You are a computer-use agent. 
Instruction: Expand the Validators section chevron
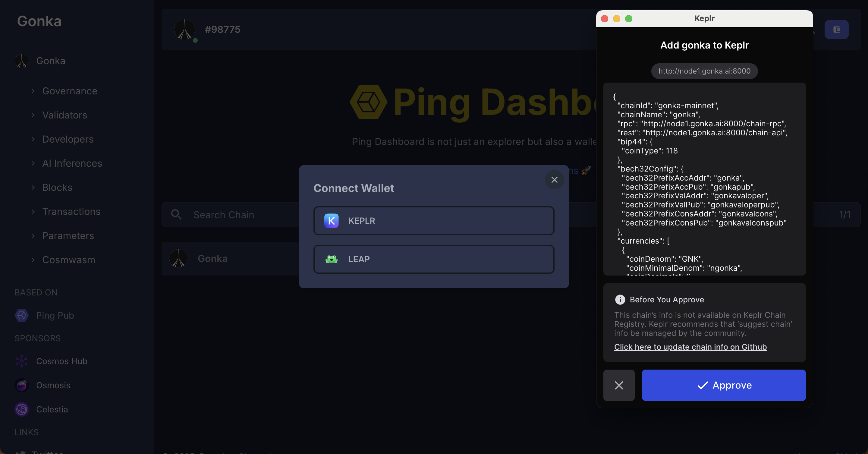(x=33, y=115)
